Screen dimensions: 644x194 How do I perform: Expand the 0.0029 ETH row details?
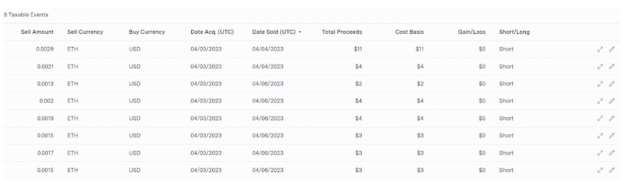[600, 49]
